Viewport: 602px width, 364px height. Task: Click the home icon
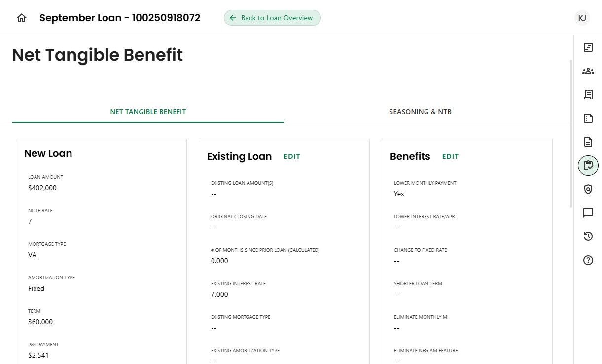[22, 18]
